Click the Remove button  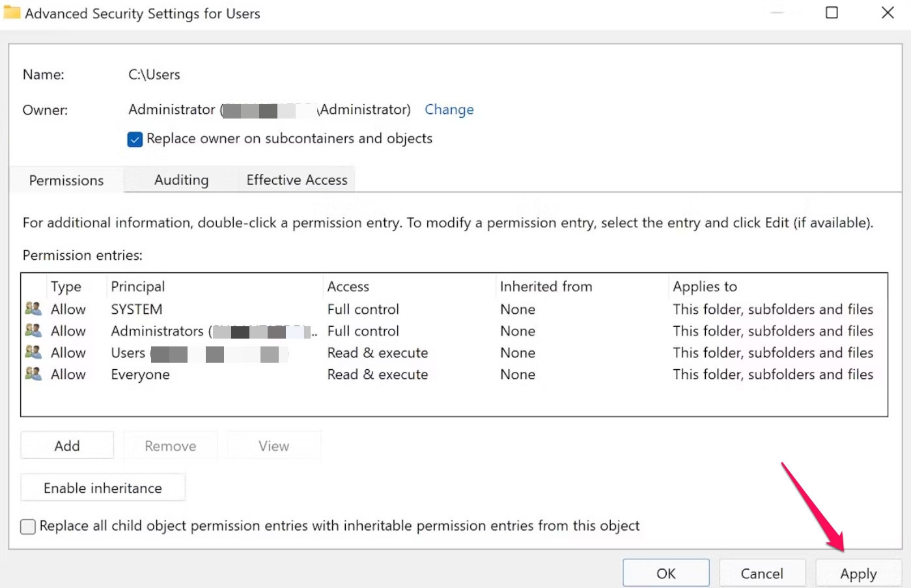[x=170, y=445]
